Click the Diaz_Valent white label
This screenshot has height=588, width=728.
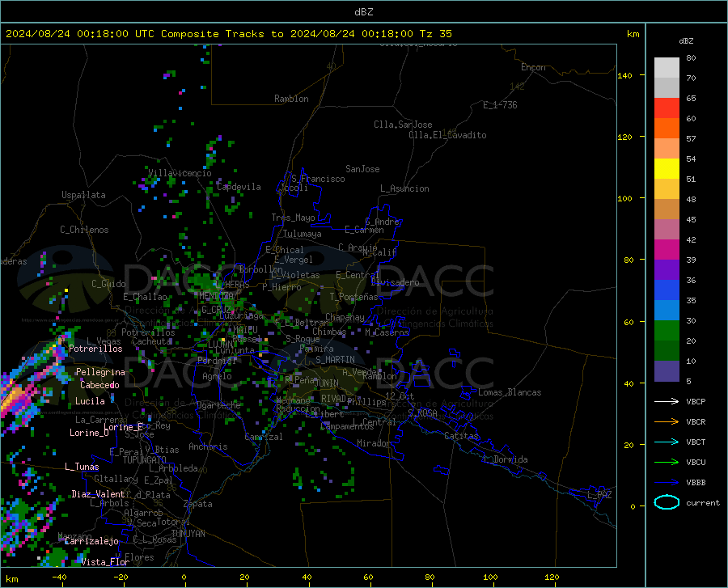tap(98, 494)
